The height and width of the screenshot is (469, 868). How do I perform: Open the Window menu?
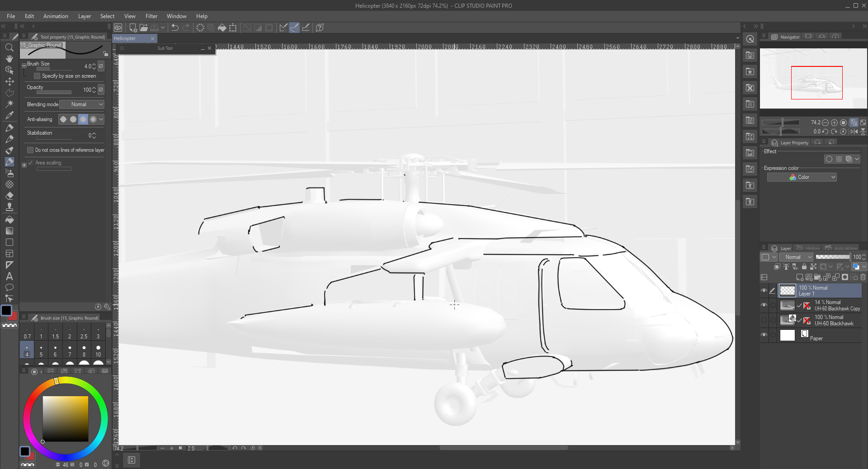176,16
